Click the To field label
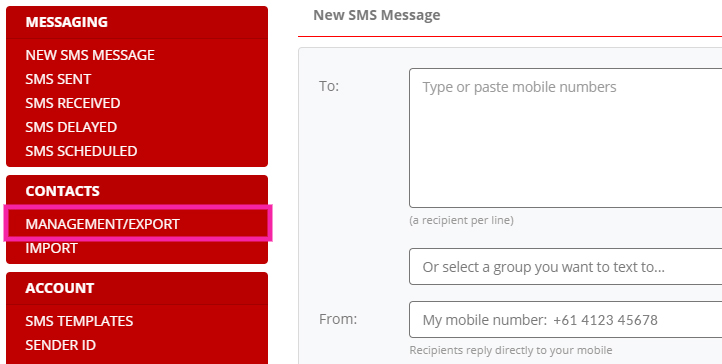The height and width of the screenshot is (364, 722). (329, 86)
